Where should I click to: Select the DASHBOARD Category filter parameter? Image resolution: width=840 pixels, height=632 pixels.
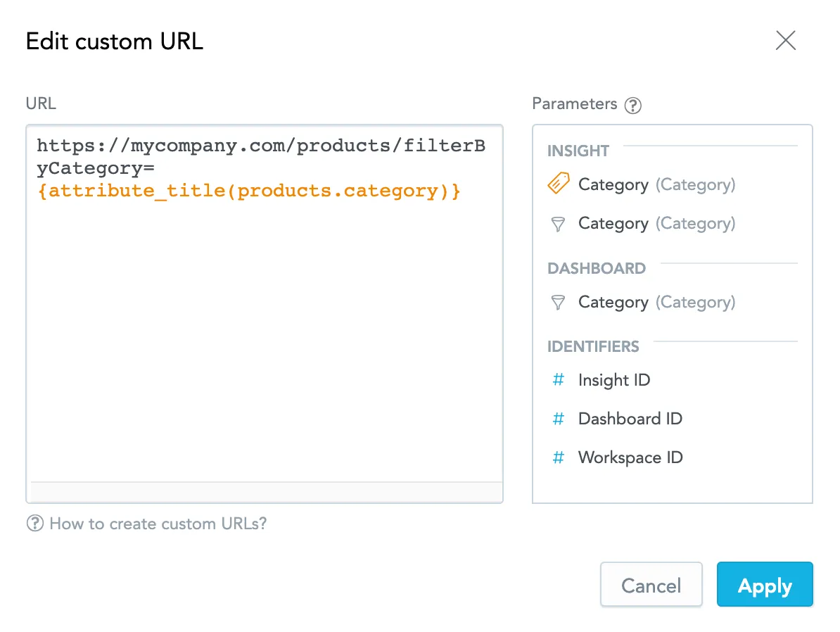(613, 303)
